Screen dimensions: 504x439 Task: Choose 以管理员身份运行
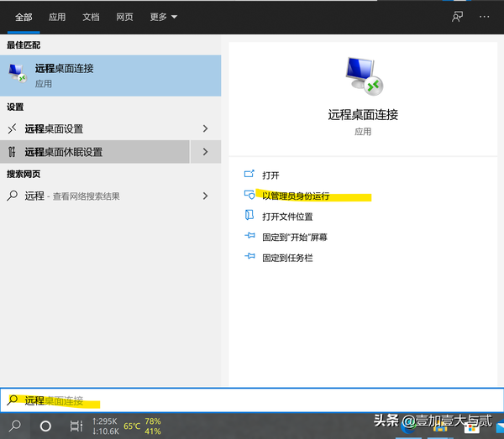point(296,196)
